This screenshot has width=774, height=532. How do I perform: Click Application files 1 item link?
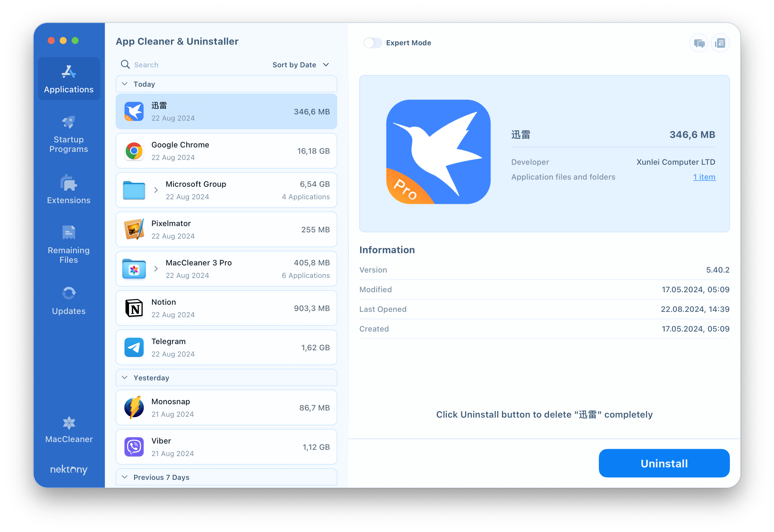(x=705, y=176)
